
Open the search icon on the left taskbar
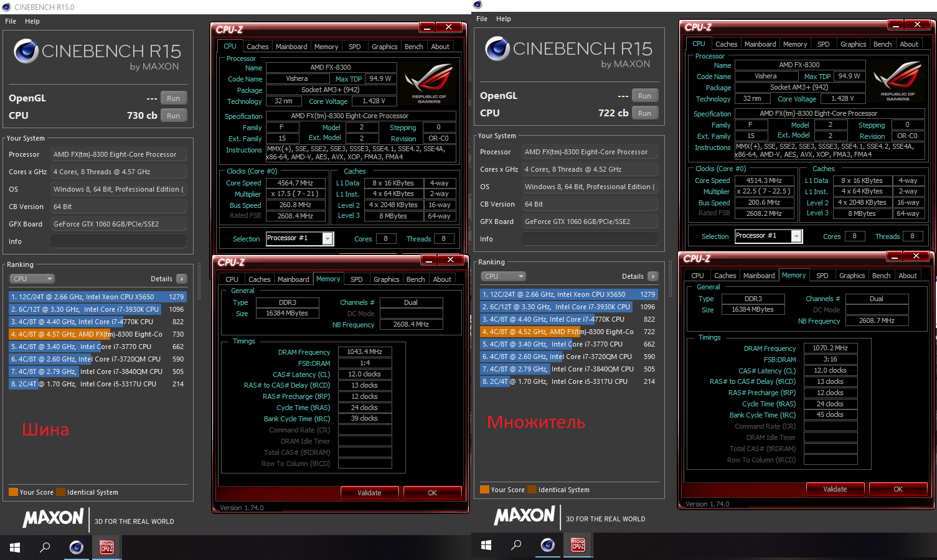pos(45,548)
